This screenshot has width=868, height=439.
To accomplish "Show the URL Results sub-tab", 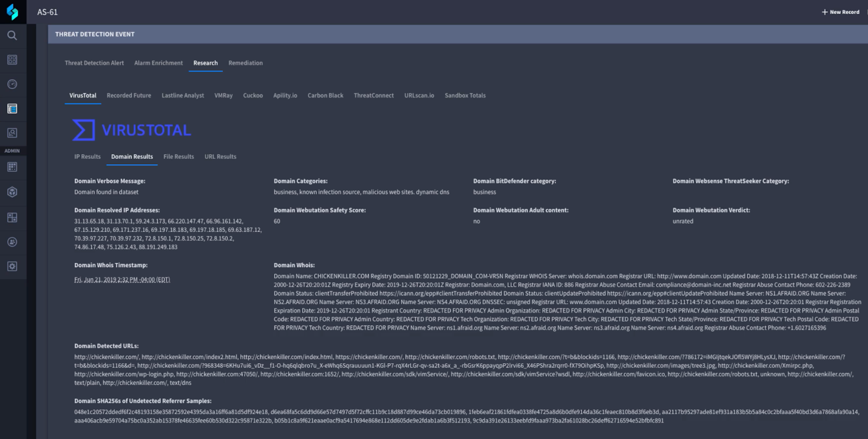I will click(220, 157).
